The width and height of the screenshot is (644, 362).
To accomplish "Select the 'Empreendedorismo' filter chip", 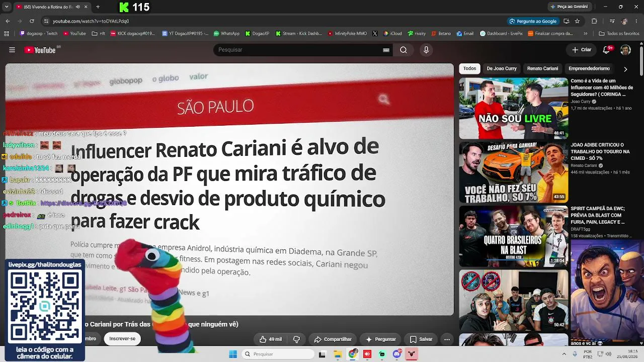I will [589, 68].
